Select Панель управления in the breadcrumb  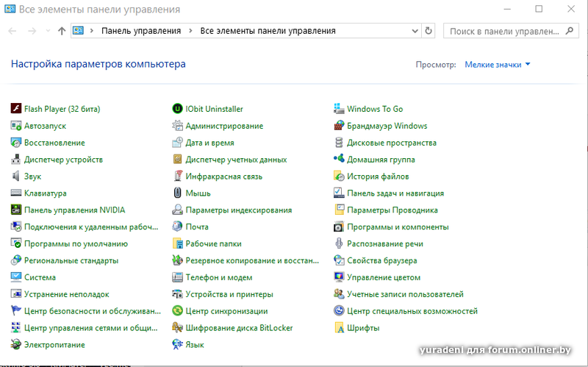click(141, 31)
